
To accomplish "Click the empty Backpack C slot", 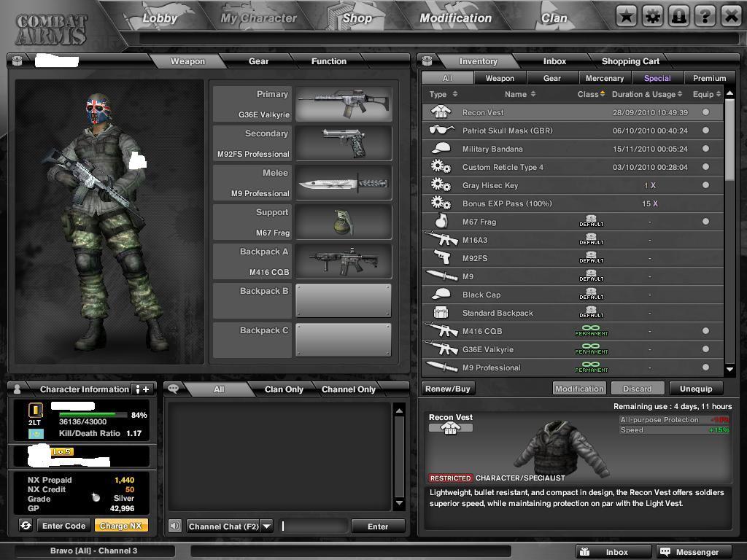I will 344,340.
